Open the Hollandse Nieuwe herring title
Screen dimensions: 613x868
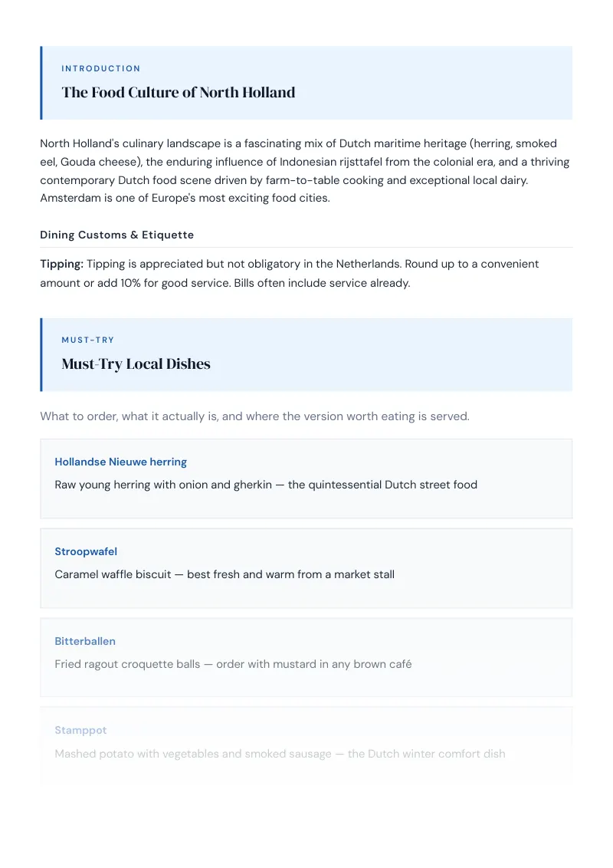120,462
